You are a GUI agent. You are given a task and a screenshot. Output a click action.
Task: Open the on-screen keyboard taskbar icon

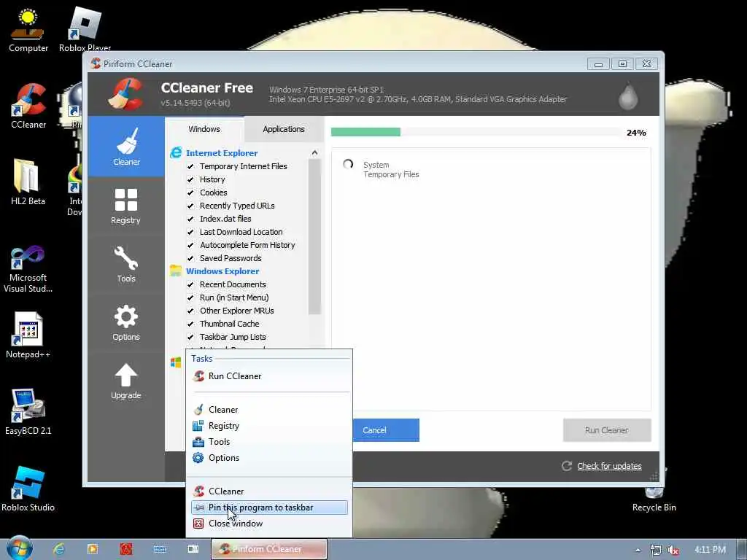click(x=160, y=549)
